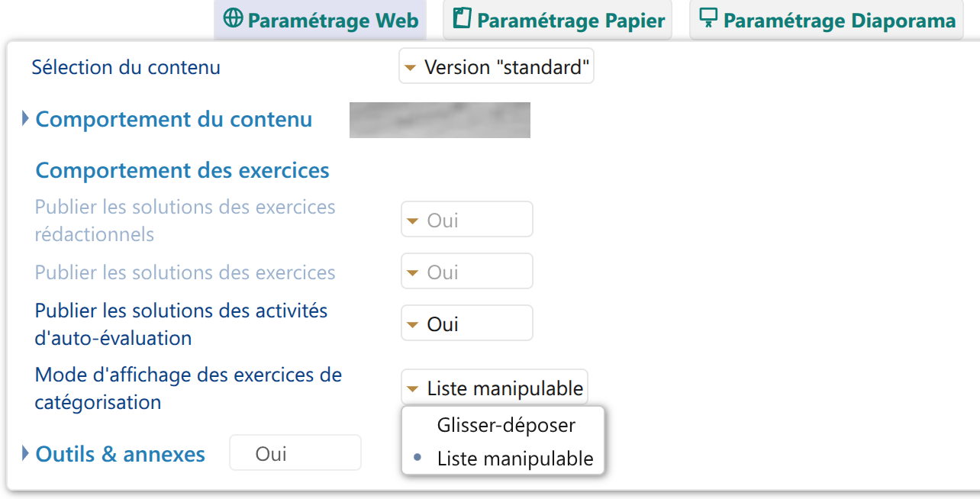Open dropdown for solutions des exercices rédactionnels
Screen dimensions: 980x499
point(466,221)
